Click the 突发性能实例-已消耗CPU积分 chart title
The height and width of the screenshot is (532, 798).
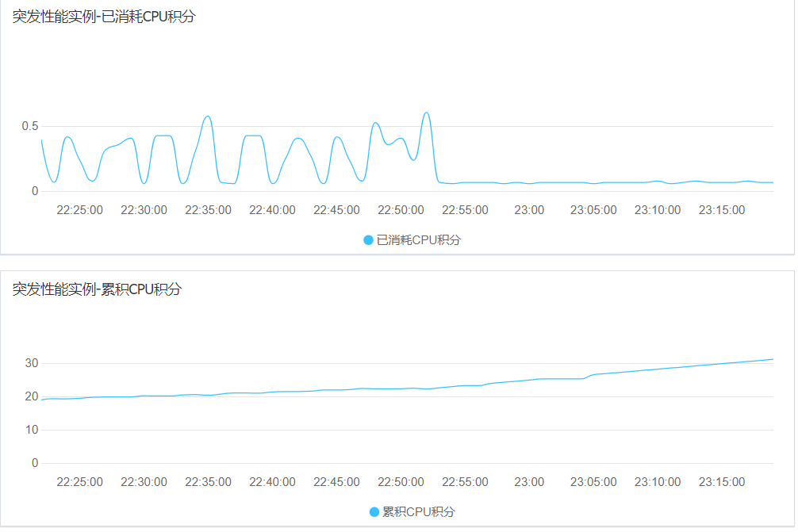(104, 17)
